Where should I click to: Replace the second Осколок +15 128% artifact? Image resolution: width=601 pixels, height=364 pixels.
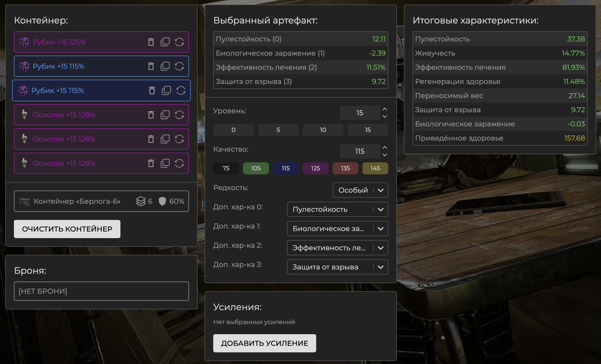(179, 139)
